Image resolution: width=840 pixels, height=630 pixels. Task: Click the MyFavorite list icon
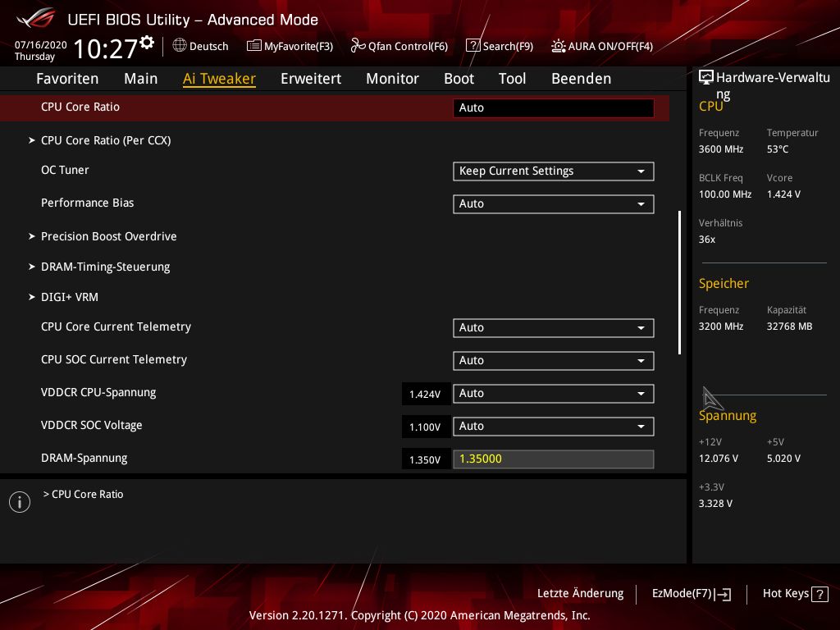click(254, 46)
